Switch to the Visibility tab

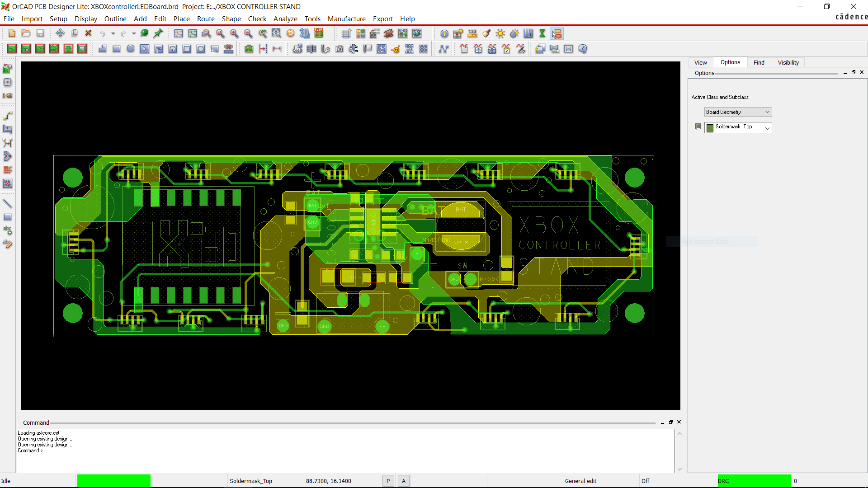point(788,62)
